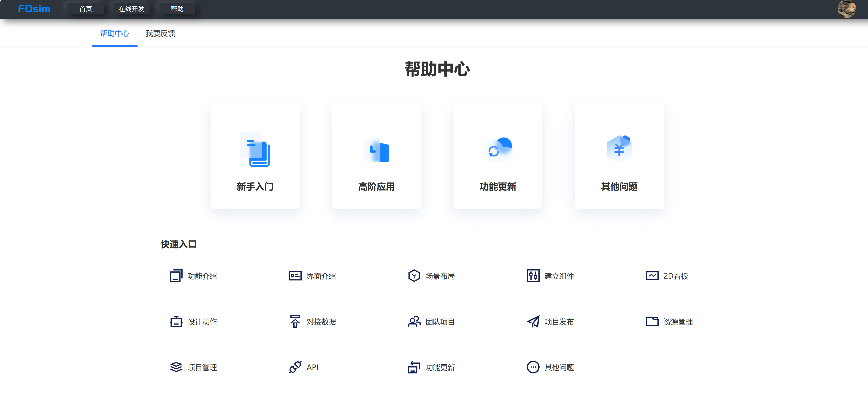Click the 团队项目 people icon

(x=414, y=322)
